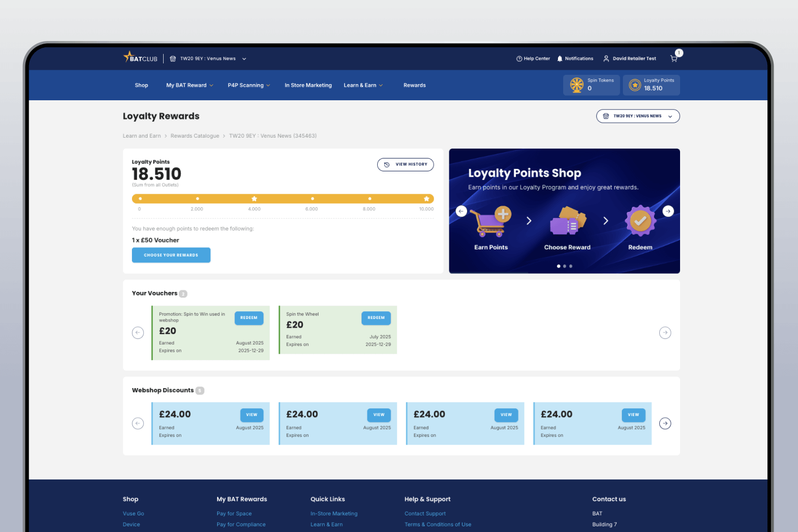Click the user profile icon
This screenshot has width=798, height=532.
[606, 59]
